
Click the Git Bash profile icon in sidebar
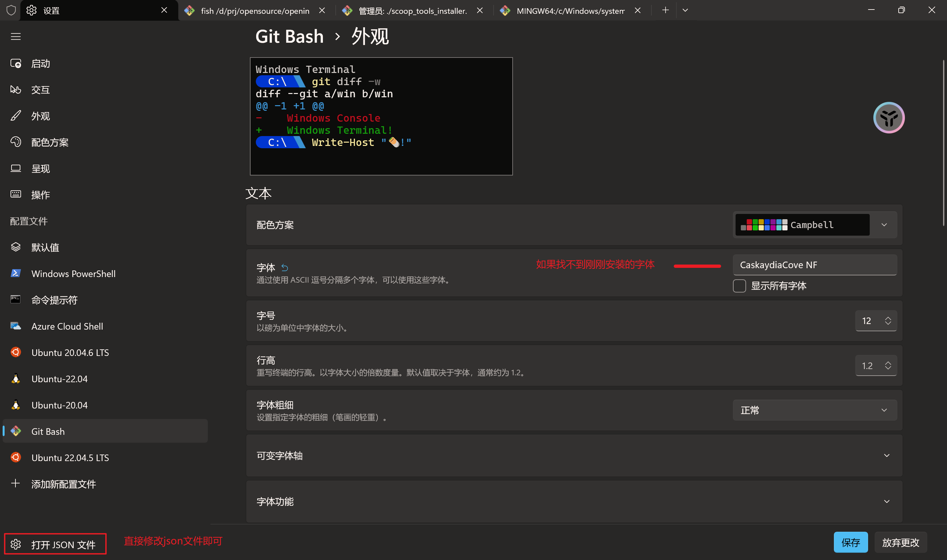pyautogui.click(x=15, y=431)
